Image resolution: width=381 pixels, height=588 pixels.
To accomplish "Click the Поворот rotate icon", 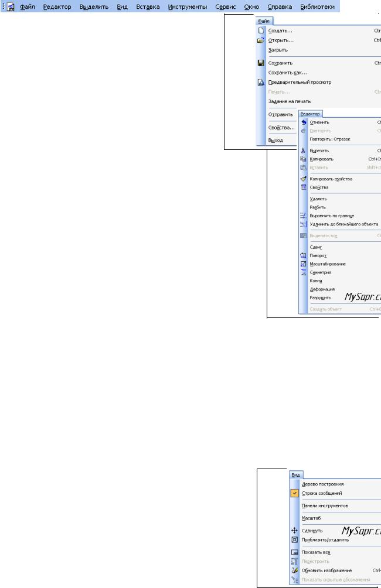I will (x=303, y=255).
